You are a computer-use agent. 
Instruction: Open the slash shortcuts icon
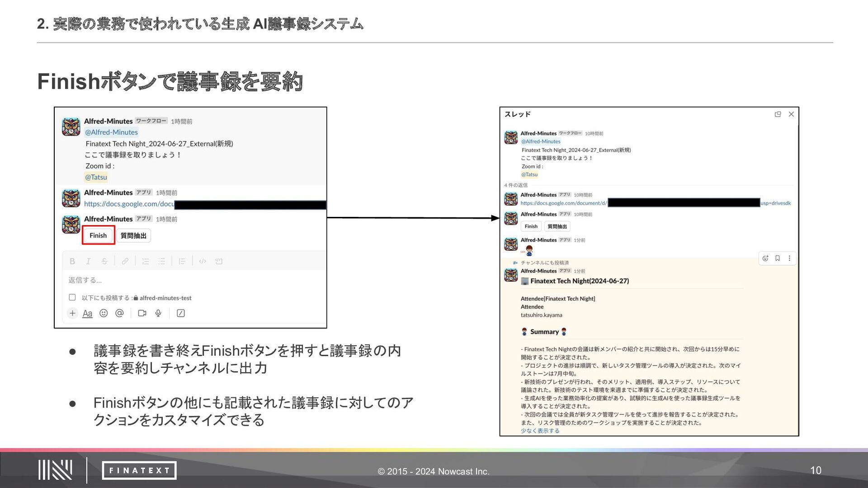[x=181, y=313]
